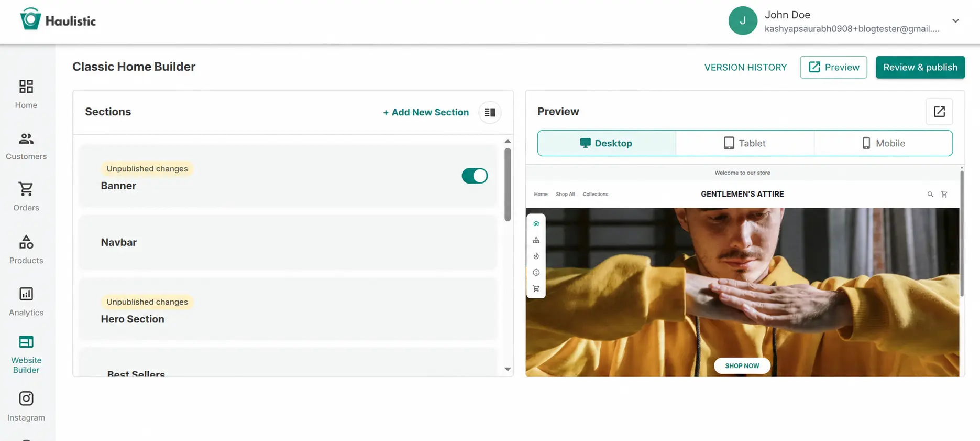Click search icon in store preview
Screen dimensions: 980x441
(930, 195)
